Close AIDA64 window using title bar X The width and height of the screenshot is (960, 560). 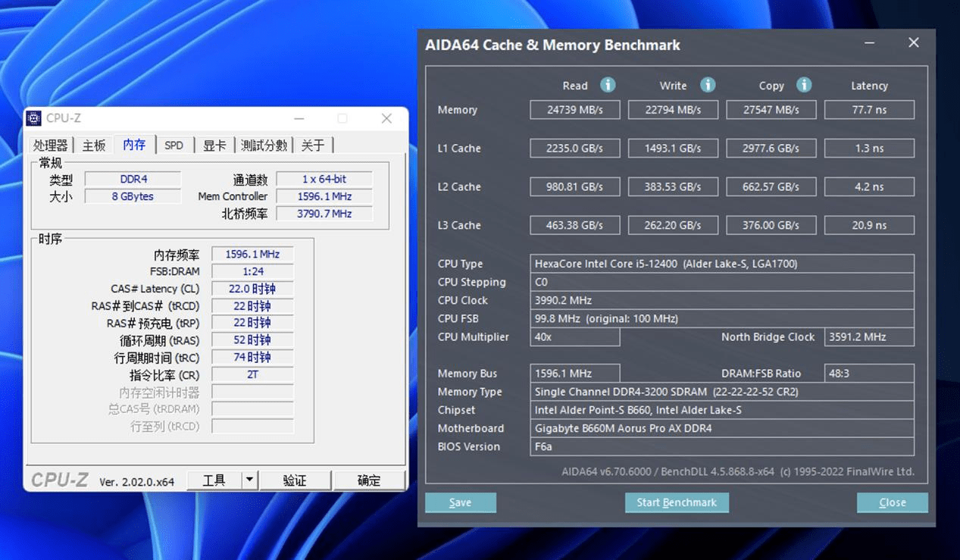(914, 43)
